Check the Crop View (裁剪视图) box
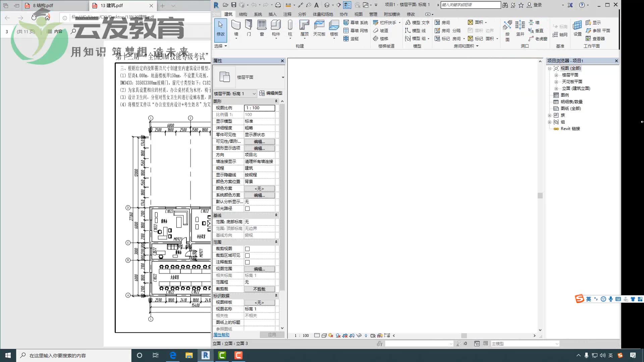This screenshot has height=362, width=644. click(x=247, y=249)
